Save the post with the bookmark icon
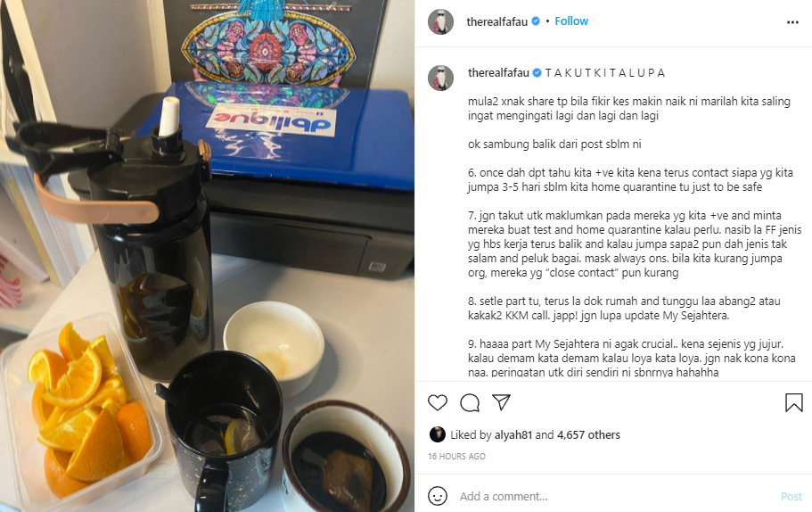 [x=793, y=402]
